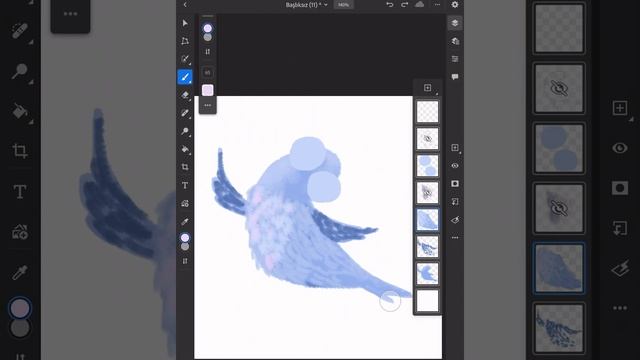
Task: Open more brush options three-dots
Action: (x=207, y=105)
